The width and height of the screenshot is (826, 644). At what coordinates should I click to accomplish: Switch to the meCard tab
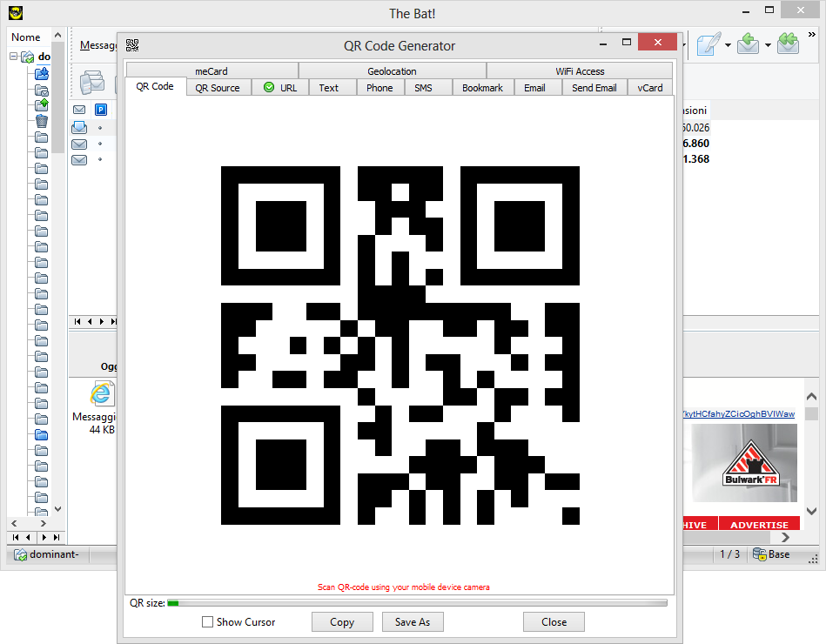212,71
